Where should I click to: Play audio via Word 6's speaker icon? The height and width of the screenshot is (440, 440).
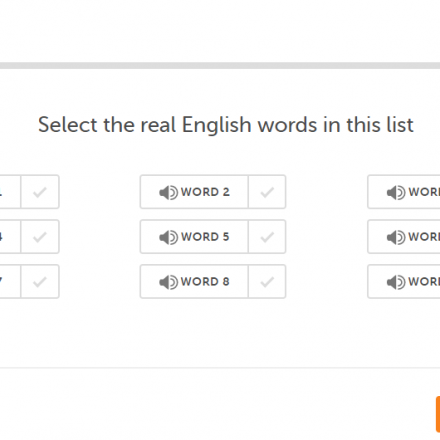[396, 237]
